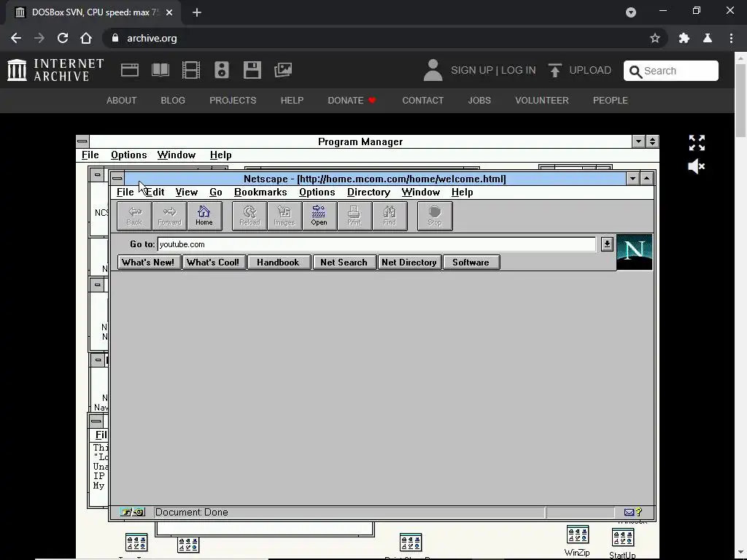Click the Internet Archive Search box
This screenshot has width=747, height=560.
pos(671,71)
